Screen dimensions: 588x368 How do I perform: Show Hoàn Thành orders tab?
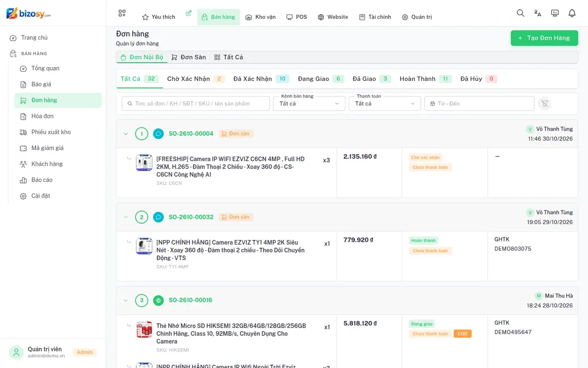(x=426, y=79)
